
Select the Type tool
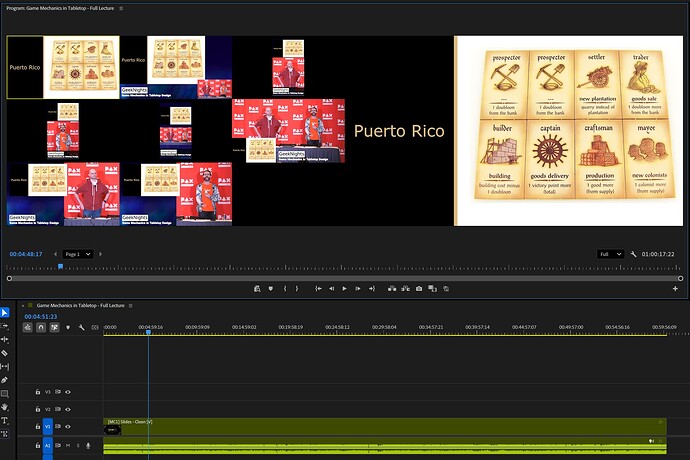click(x=4, y=420)
